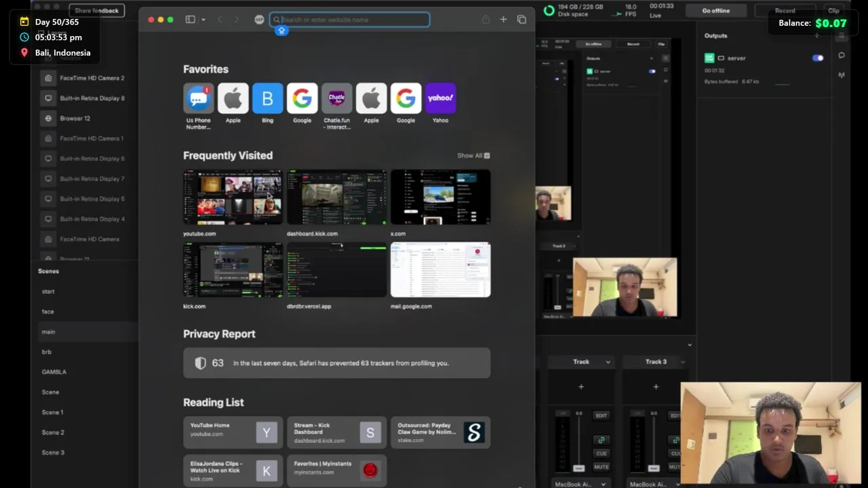Open the mail.google.com thumbnail
The image size is (868, 488).
coord(440,269)
